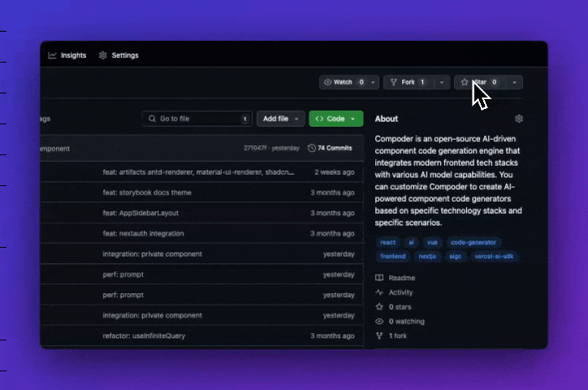
Task: Select the vercel-ai-sdk topic tag
Action: click(494, 257)
